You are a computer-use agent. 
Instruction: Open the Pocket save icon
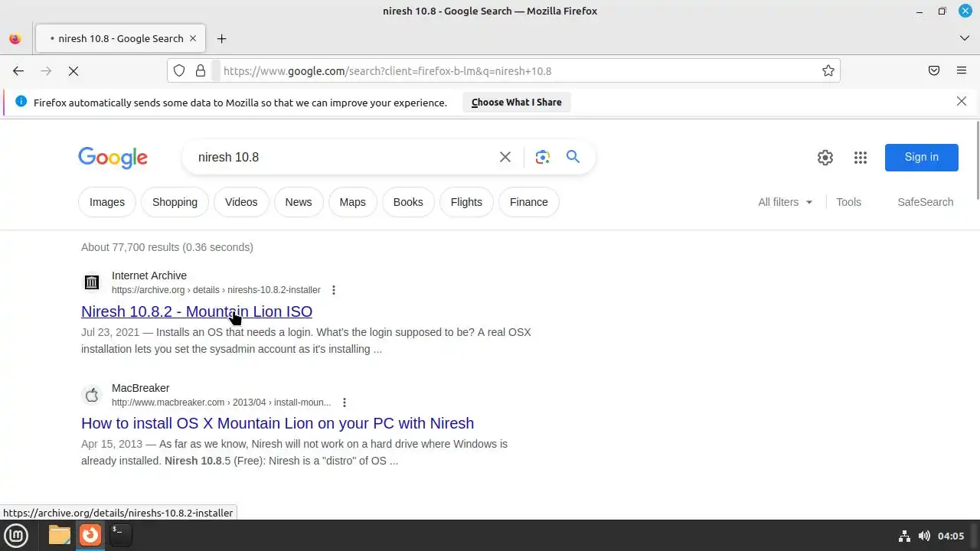click(934, 71)
